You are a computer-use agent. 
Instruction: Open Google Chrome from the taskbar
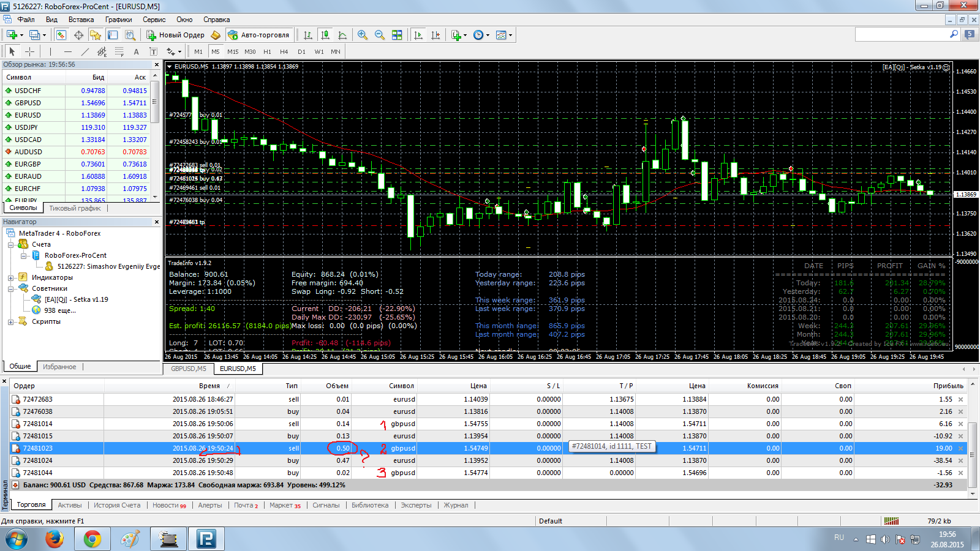[92, 539]
